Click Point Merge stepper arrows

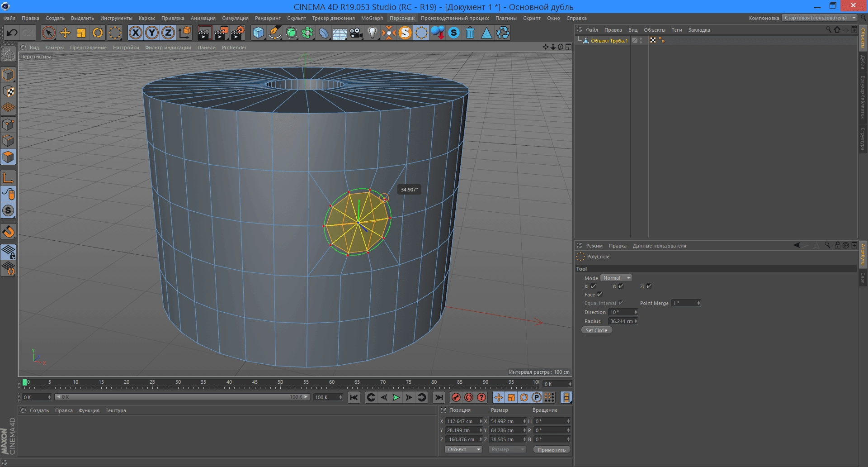(699, 303)
